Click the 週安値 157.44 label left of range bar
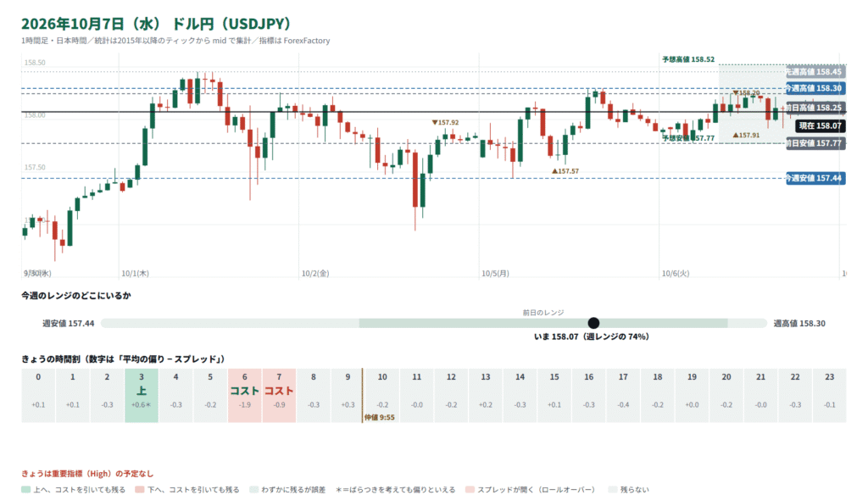 click(69, 323)
